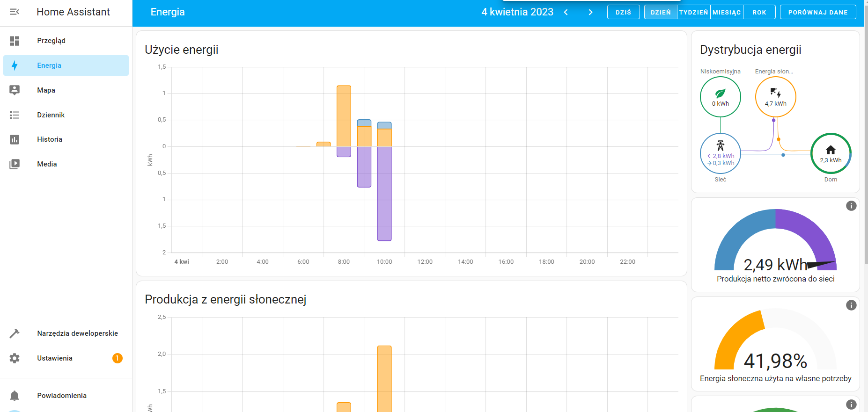Click the 2,49 kWh net production gauge
The width and height of the screenshot is (868, 412).
pyautogui.click(x=775, y=239)
